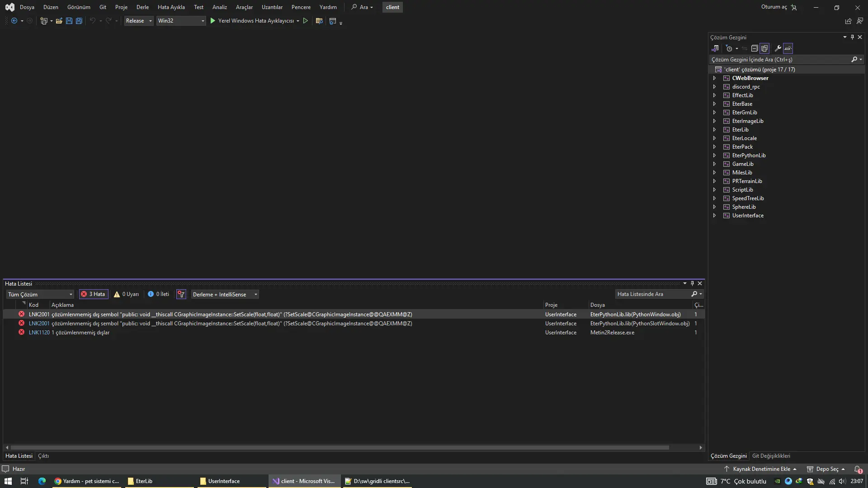This screenshot has width=868, height=488.
Task: Open the Derle menu
Action: pos(142,7)
